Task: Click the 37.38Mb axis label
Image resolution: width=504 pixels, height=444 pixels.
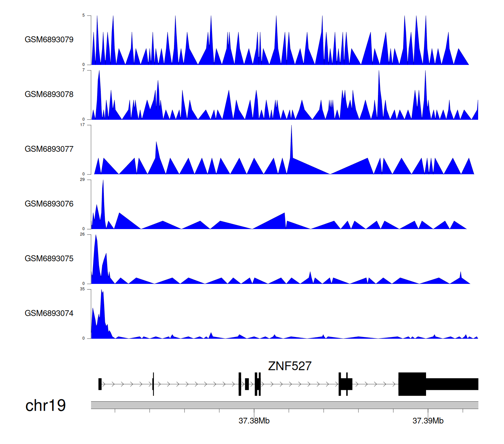Action: click(x=254, y=421)
